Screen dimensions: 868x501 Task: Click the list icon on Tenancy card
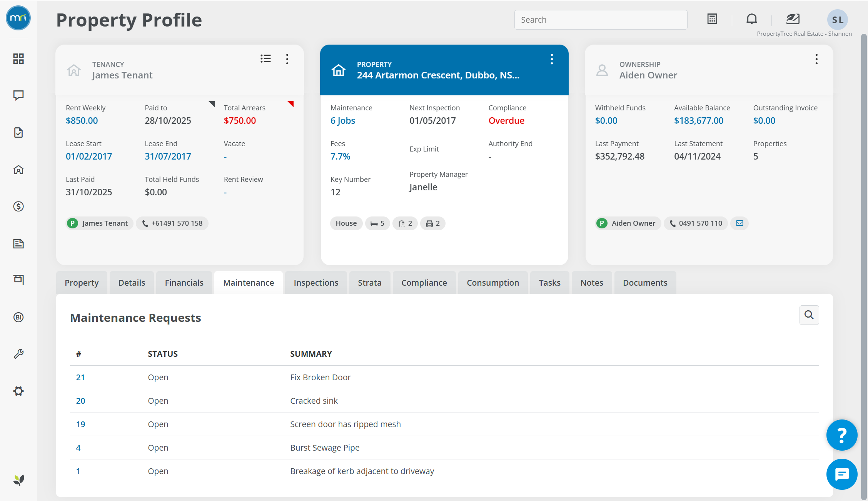click(265, 58)
